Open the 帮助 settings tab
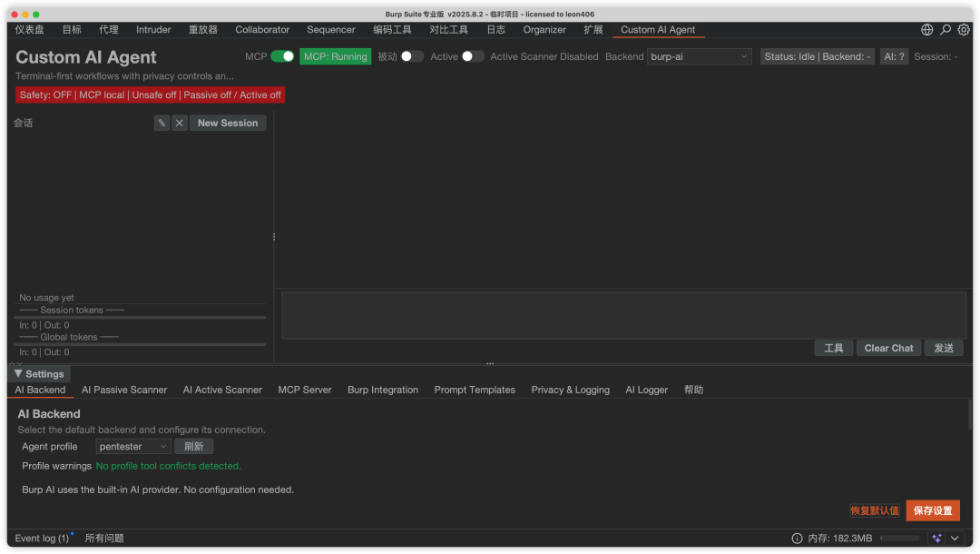Screen dimensions: 980x554 point(694,391)
